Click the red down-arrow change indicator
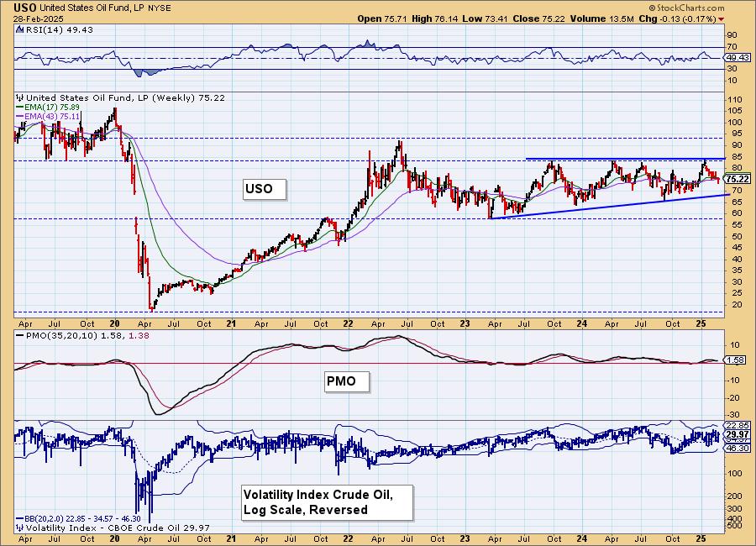The width and height of the screenshot is (756, 546). [722, 19]
